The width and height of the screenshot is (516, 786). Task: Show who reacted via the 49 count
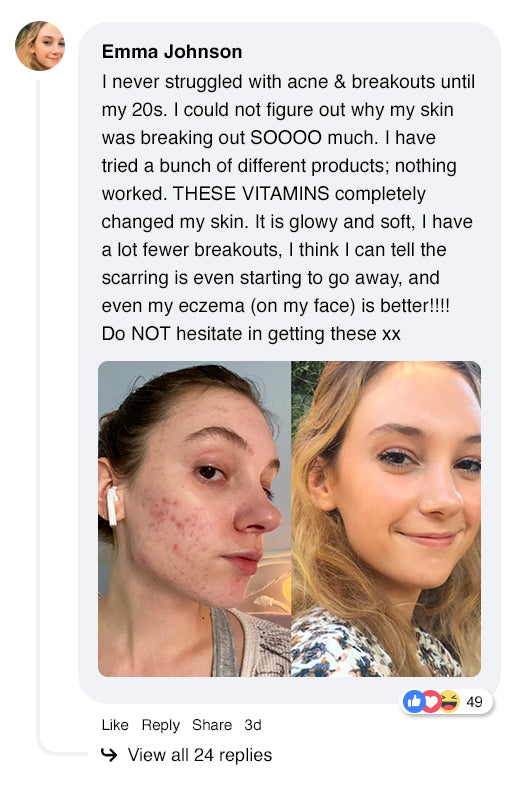[x=474, y=702]
